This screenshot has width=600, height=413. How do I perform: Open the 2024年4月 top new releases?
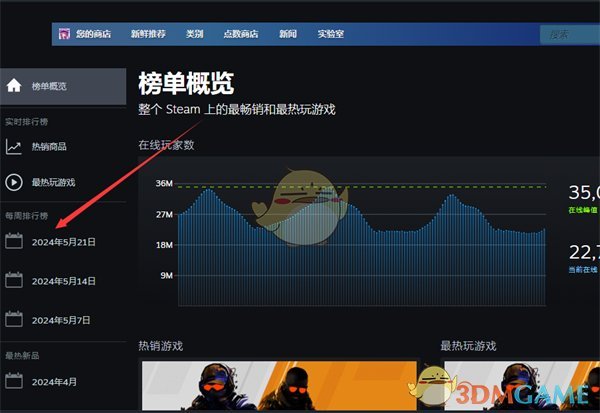[x=54, y=382]
